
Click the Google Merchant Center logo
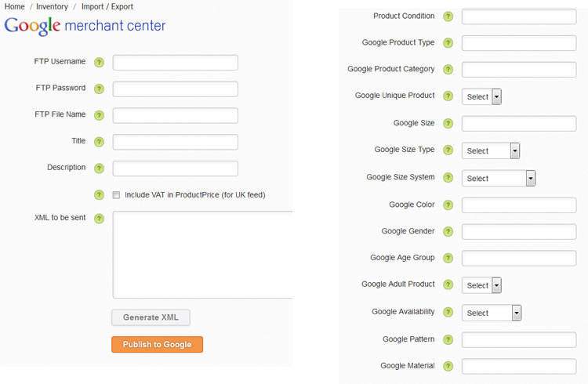85,26
